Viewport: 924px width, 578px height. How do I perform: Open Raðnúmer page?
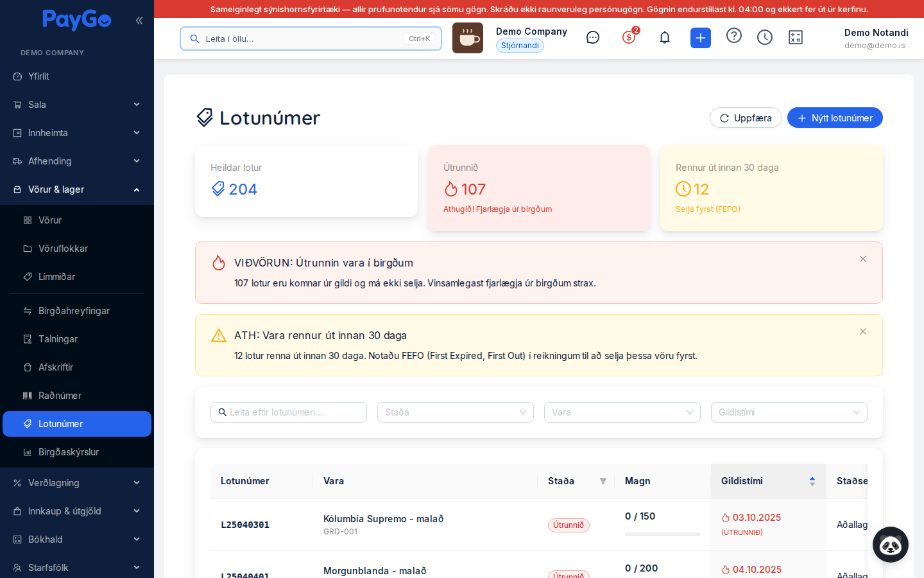coord(77,396)
